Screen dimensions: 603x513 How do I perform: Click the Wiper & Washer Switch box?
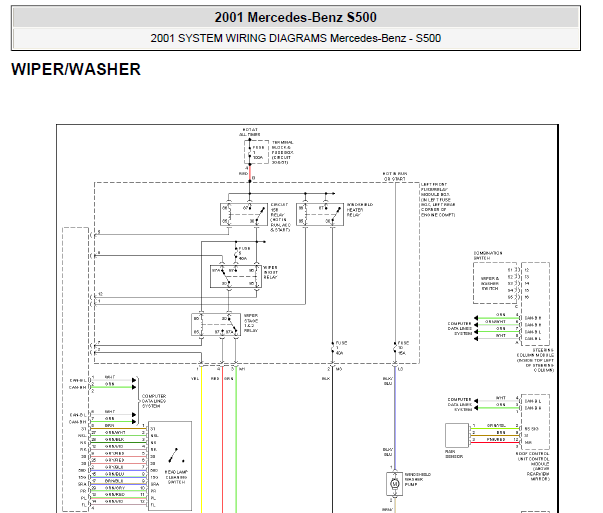click(495, 283)
